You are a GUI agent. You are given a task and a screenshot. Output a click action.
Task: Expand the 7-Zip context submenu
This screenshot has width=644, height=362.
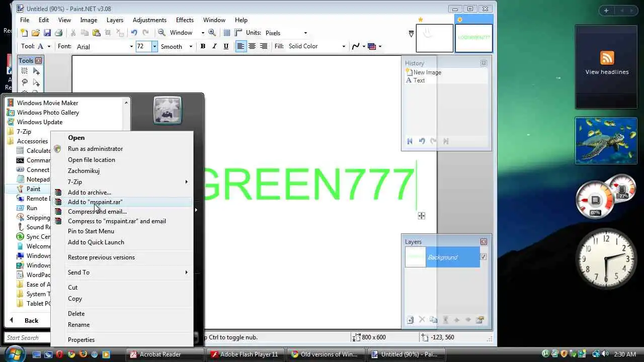(x=121, y=182)
